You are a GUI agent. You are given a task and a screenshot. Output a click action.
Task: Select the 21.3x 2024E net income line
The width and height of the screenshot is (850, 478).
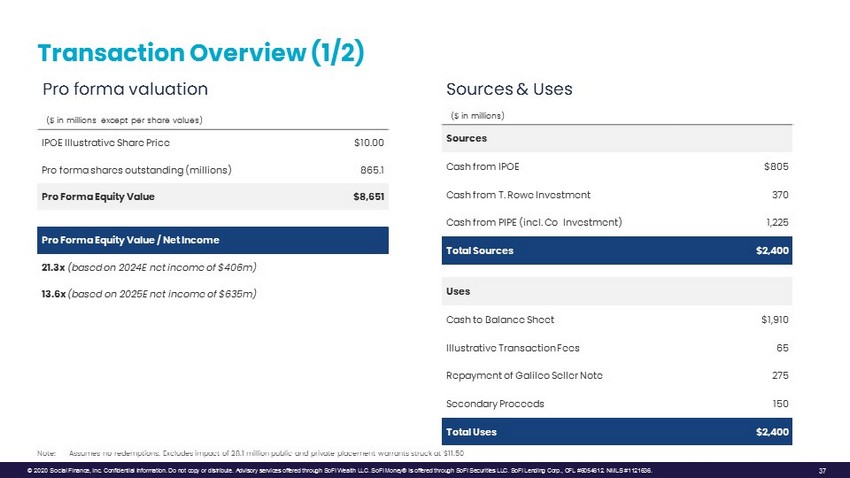tap(149, 267)
